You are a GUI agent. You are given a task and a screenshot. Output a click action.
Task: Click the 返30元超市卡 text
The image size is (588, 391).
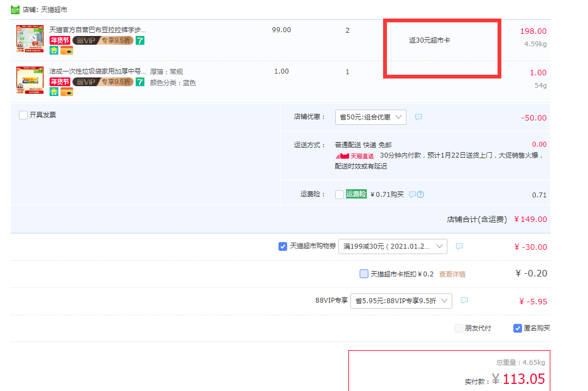coord(429,40)
